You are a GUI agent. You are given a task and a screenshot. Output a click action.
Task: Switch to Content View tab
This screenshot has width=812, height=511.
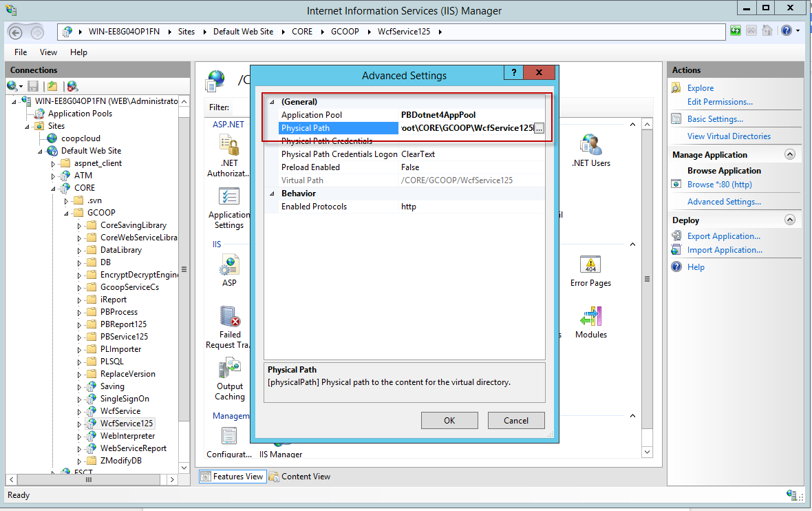pos(299,477)
